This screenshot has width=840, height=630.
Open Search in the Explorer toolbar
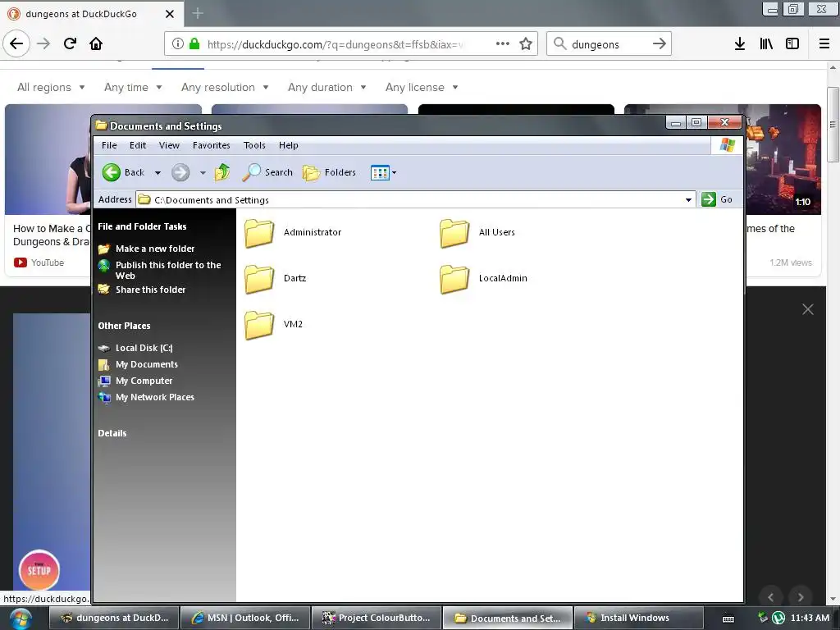coord(267,172)
